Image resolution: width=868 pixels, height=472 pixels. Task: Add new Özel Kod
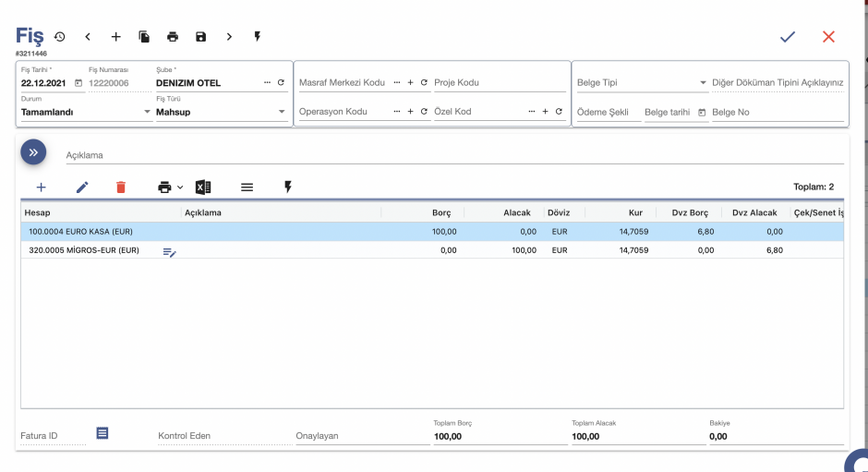click(x=545, y=112)
